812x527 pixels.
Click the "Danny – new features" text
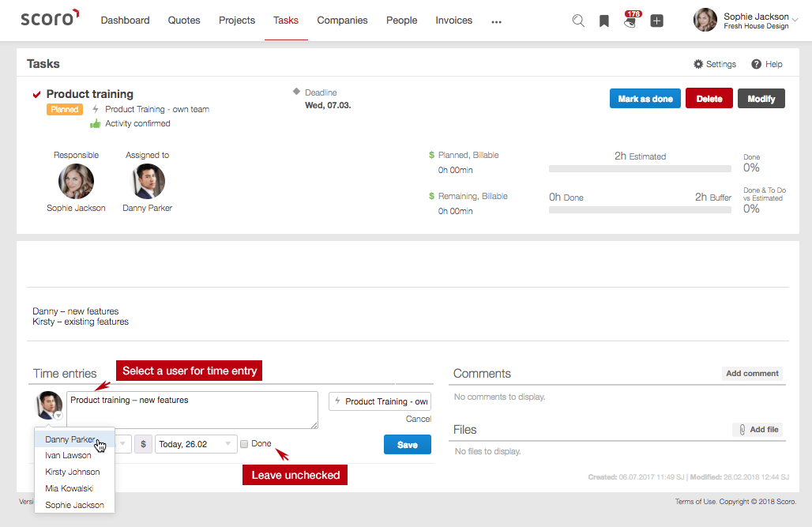pyautogui.click(x=76, y=311)
